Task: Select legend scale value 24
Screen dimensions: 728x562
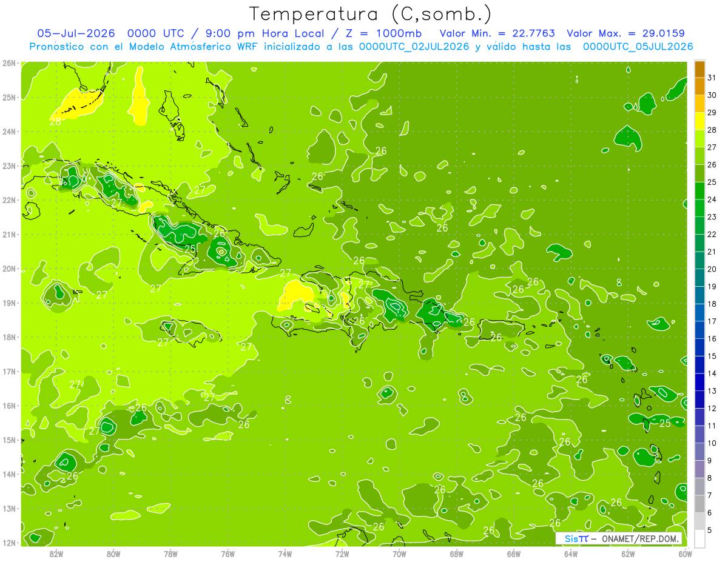Action: (712, 199)
